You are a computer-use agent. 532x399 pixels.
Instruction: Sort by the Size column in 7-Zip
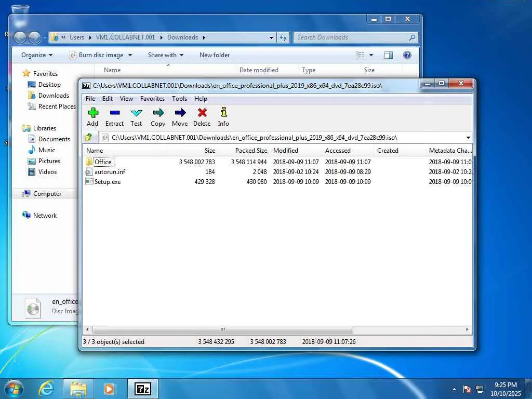(x=192, y=151)
